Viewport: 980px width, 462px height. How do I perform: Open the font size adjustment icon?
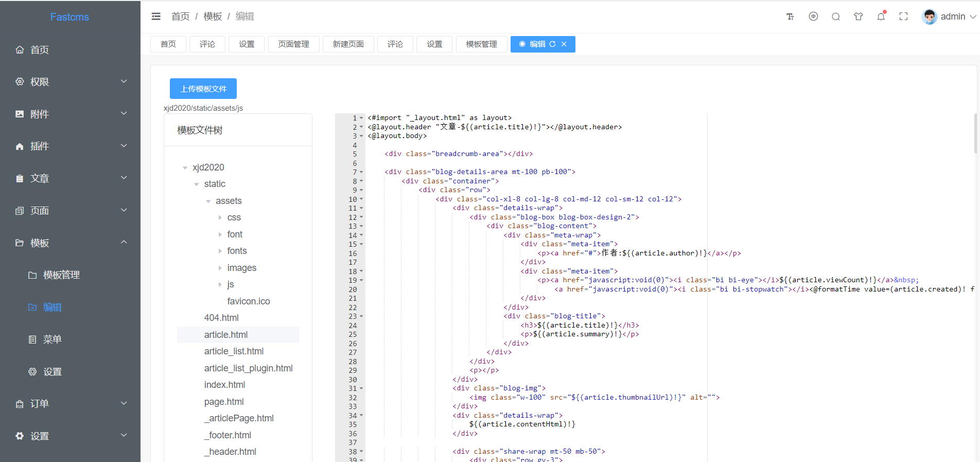click(790, 16)
